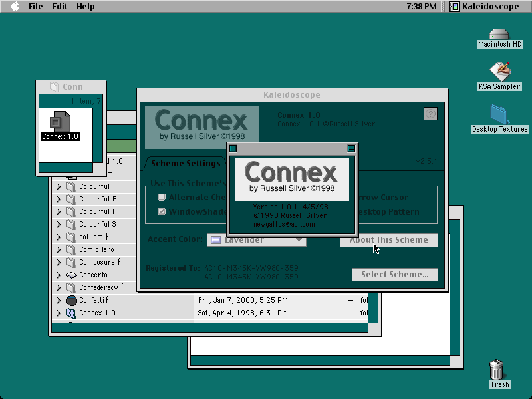This screenshot has width=532, height=399.
Task: Click the Sat, Apr 4, 1998, 6:31 PM date
Action: pos(243,313)
